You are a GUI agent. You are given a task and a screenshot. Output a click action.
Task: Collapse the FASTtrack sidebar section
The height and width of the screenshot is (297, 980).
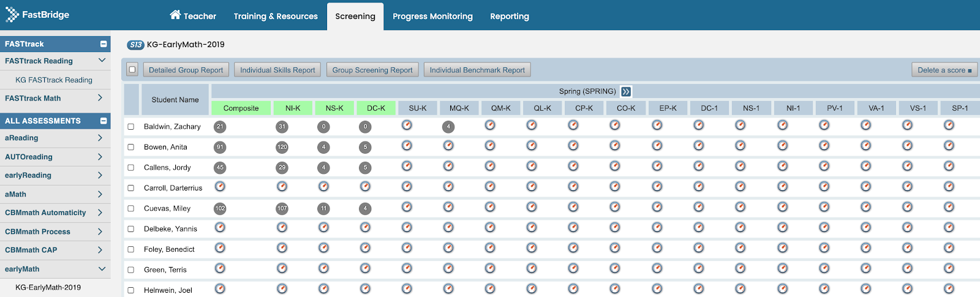click(x=104, y=44)
